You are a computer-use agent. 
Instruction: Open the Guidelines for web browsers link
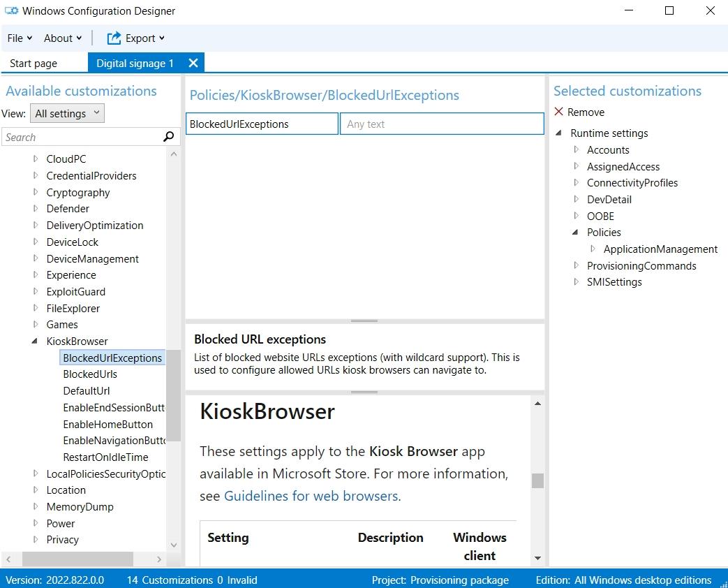[x=311, y=497]
